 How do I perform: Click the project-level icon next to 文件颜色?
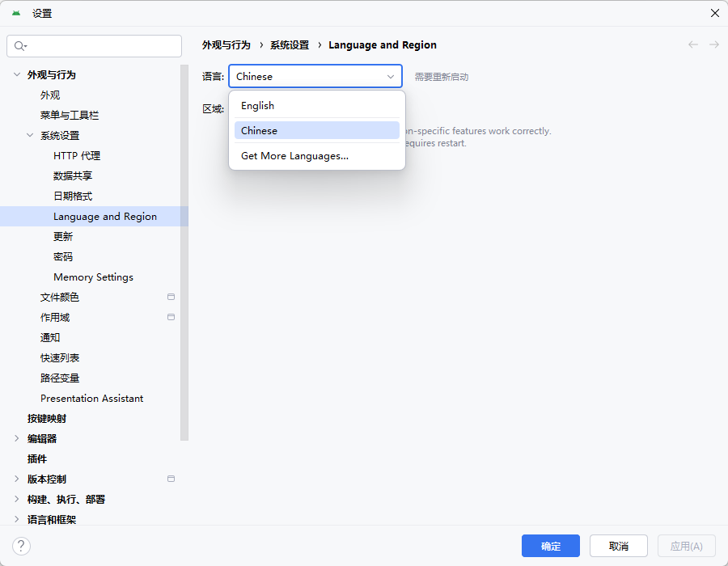pyautogui.click(x=171, y=297)
